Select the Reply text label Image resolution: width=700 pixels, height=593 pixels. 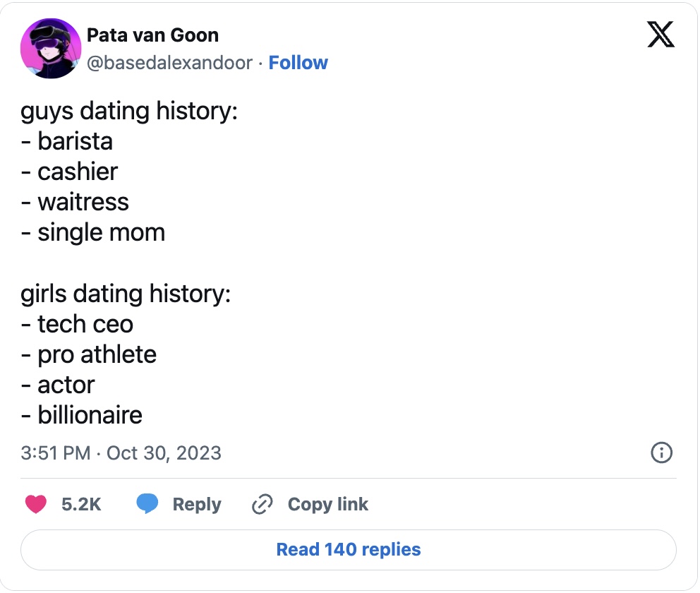pyautogui.click(x=197, y=504)
